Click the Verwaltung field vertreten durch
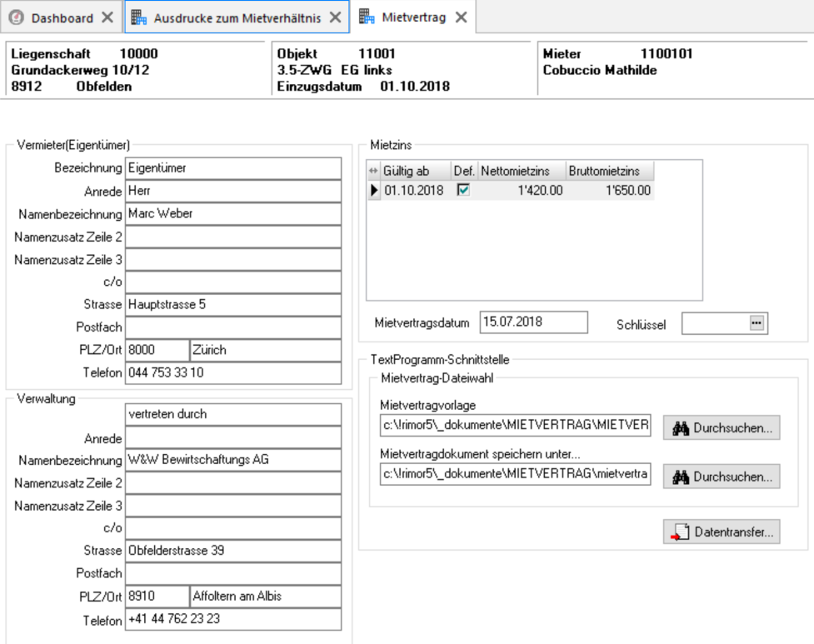 [233, 415]
